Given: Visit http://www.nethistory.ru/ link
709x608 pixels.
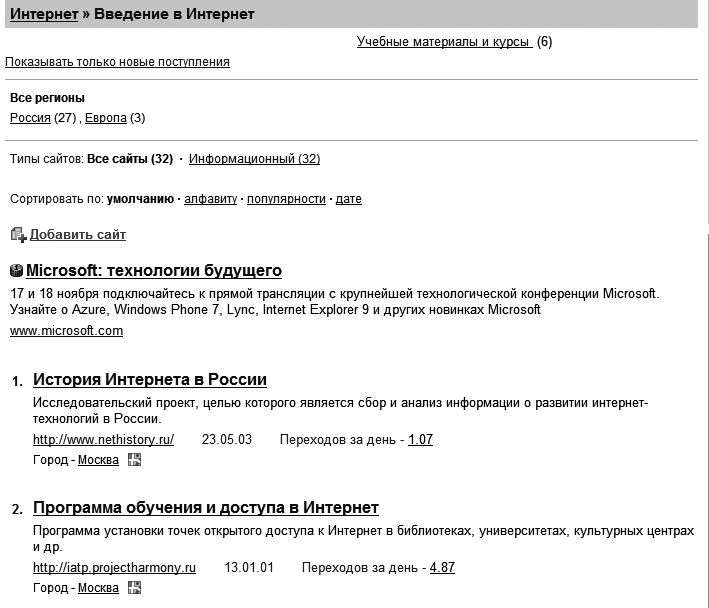Looking at the screenshot, I should click(104, 439).
